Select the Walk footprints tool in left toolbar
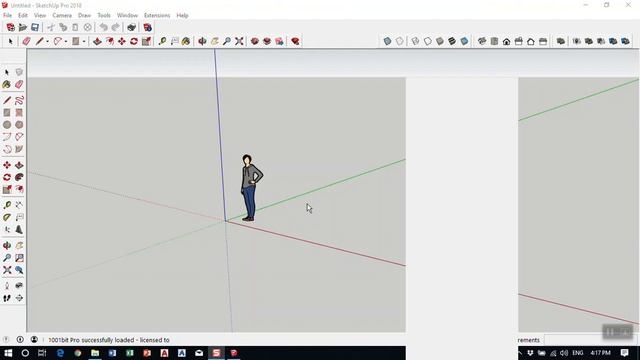This screenshot has height=360, width=640. pyautogui.click(x=7, y=298)
